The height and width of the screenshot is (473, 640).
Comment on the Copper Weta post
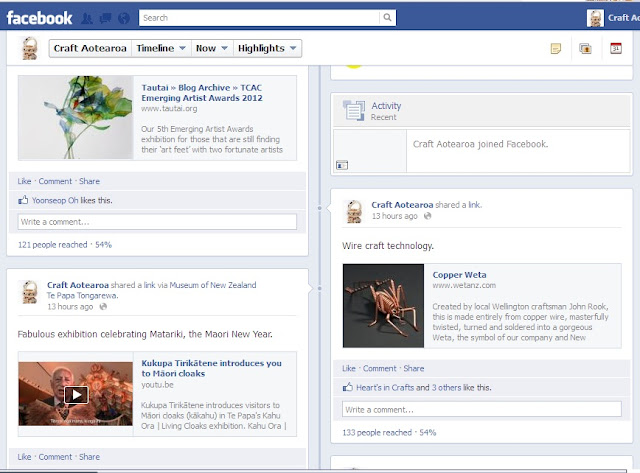pos(380,369)
